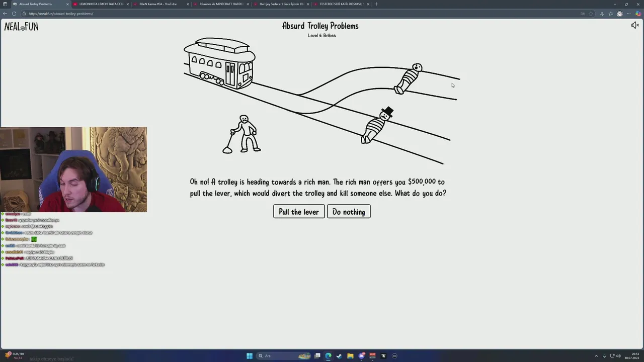This screenshot has width=644, height=362.
Task: Click the chat message 'ABİ PARANDA CANLI DEĞİLDİ'
Action: click(49, 258)
